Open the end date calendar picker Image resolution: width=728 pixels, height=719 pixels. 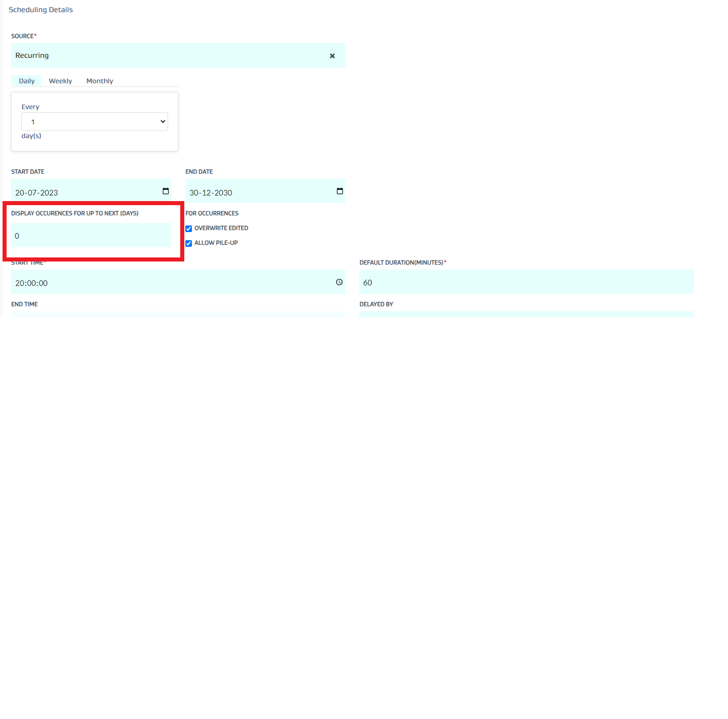[x=340, y=191]
